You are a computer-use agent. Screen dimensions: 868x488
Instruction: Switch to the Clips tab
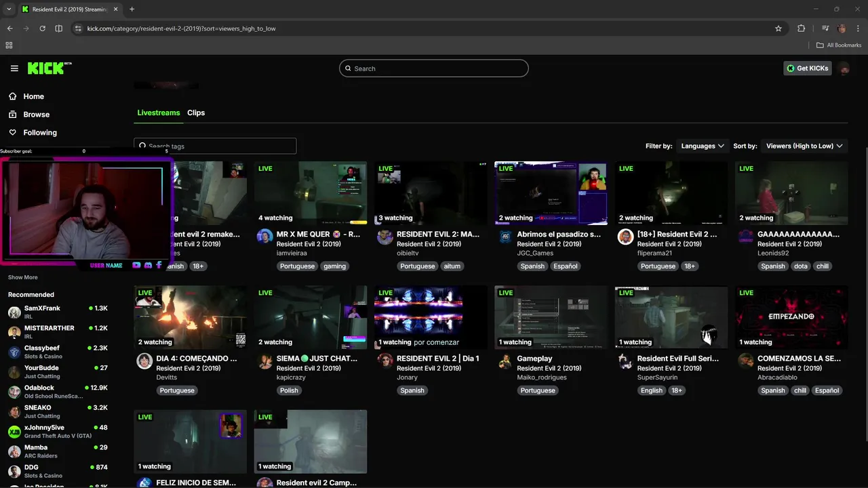click(x=196, y=113)
